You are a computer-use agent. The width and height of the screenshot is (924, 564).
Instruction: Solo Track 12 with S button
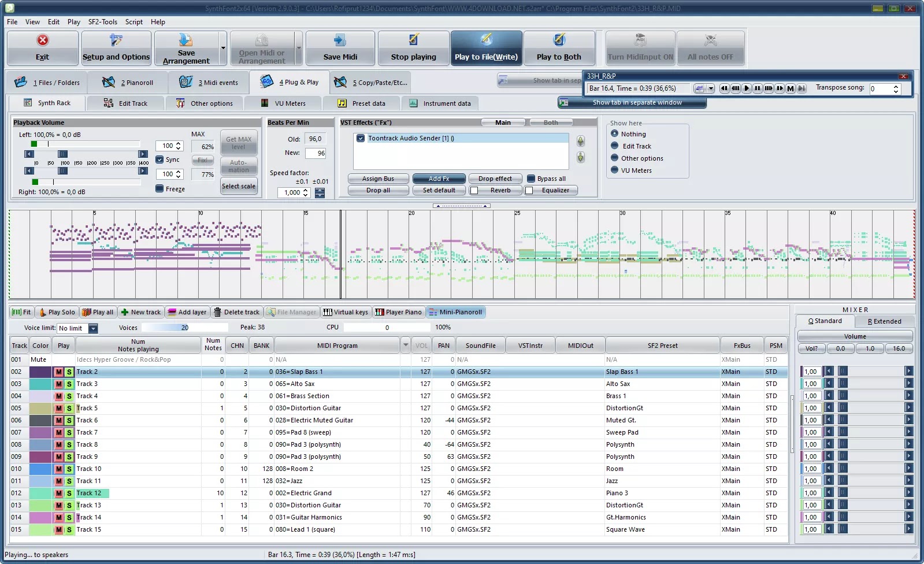tap(69, 493)
